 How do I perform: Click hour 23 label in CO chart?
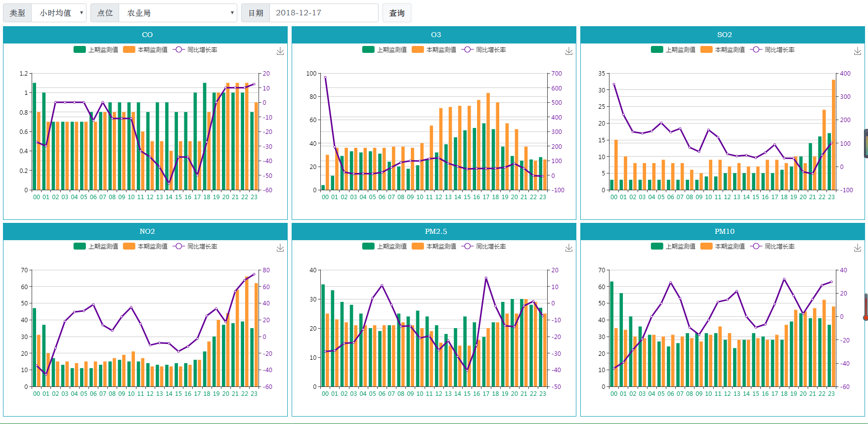coord(254,197)
